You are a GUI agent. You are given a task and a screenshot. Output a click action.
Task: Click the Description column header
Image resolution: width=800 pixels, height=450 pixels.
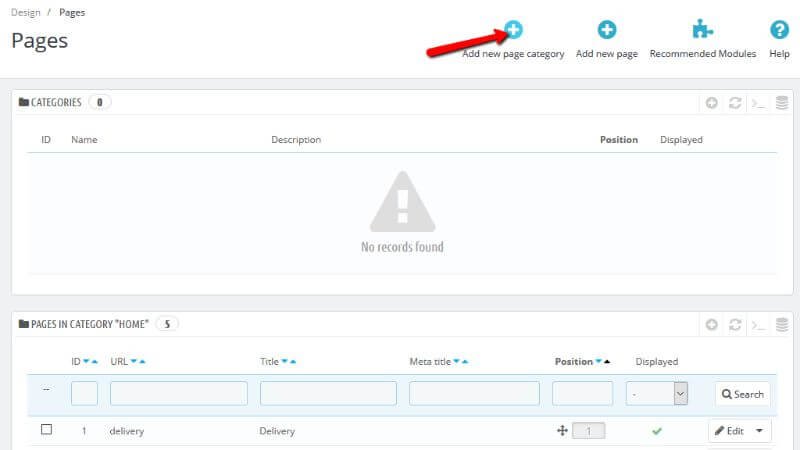296,140
